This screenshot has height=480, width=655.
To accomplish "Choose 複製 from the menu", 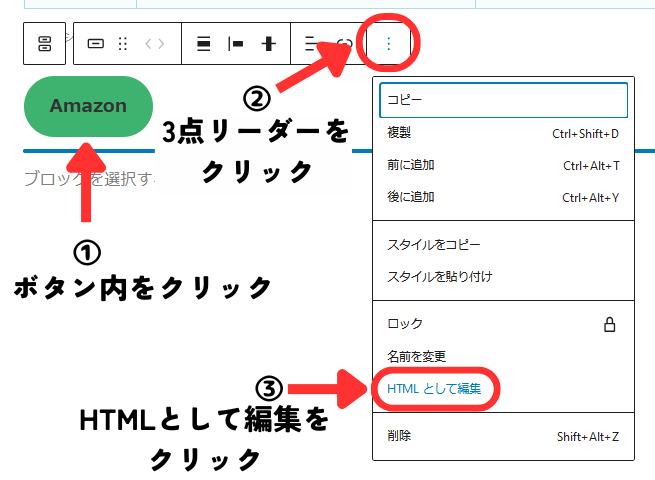I will click(x=503, y=133).
